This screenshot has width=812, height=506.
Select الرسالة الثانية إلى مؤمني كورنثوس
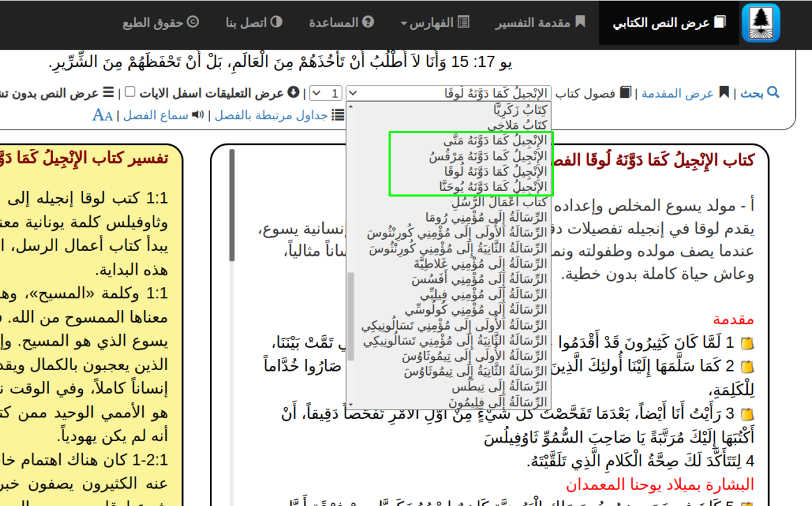pos(458,248)
